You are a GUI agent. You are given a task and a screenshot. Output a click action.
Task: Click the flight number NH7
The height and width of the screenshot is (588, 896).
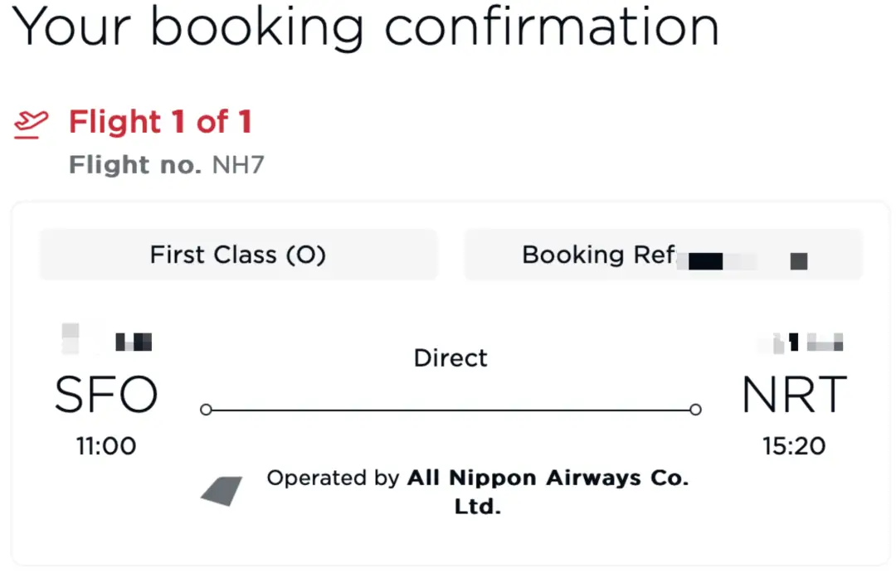click(x=238, y=164)
